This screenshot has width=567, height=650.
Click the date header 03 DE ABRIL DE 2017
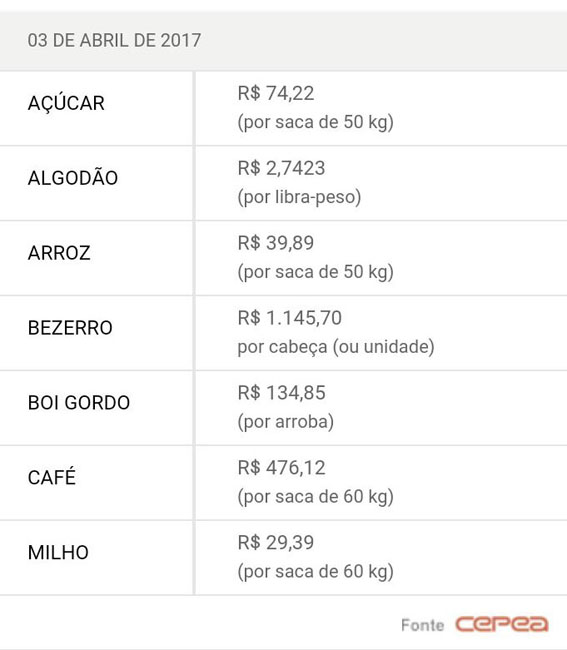click(114, 40)
